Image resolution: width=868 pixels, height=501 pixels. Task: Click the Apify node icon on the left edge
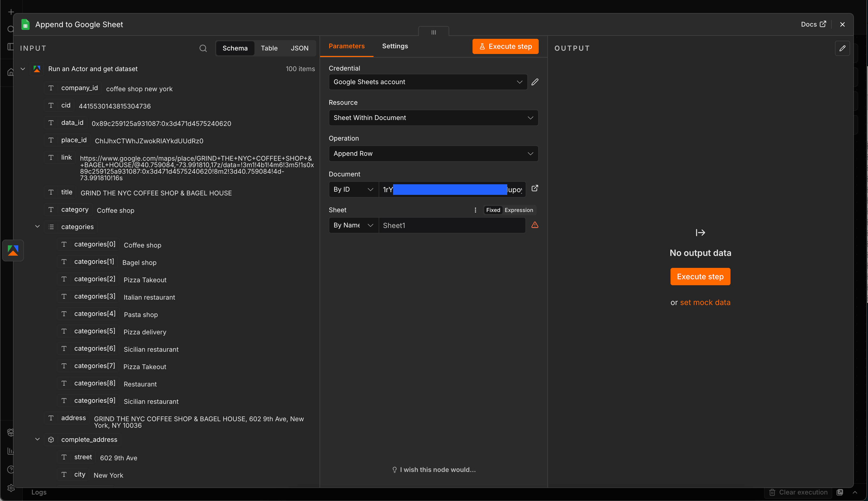point(13,250)
